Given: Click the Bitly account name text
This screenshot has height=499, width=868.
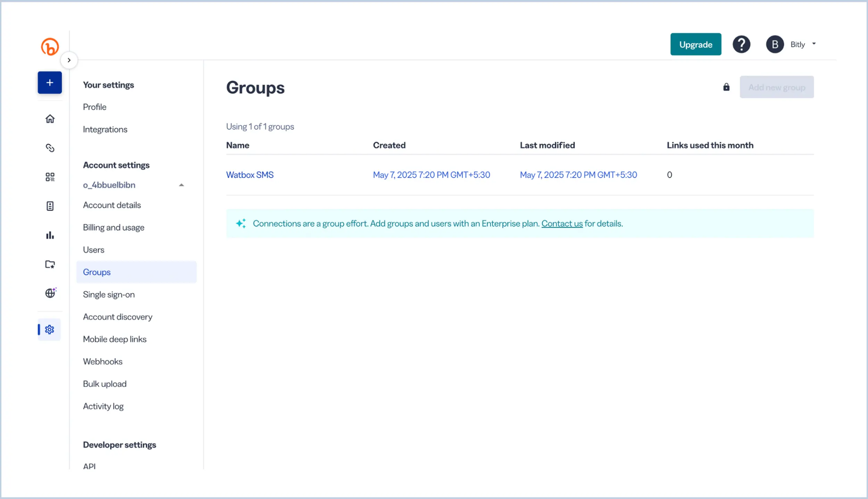Looking at the screenshot, I should pyautogui.click(x=798, y=44).
